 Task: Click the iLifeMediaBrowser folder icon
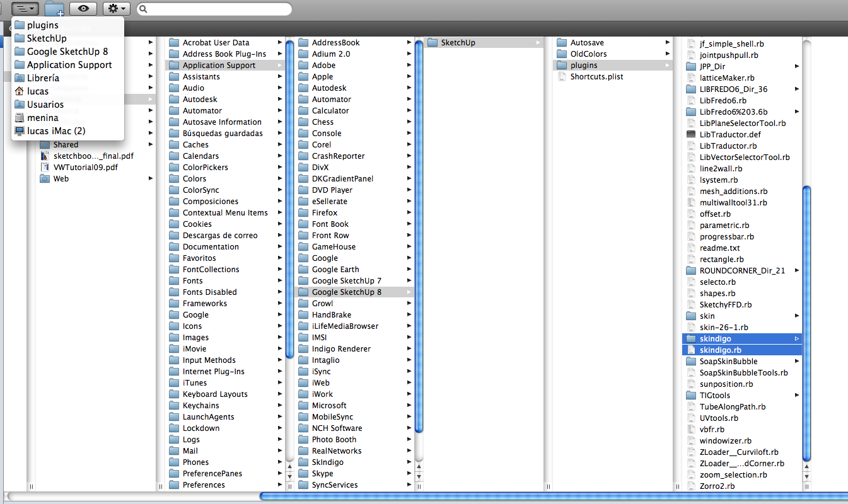point(303,326)
